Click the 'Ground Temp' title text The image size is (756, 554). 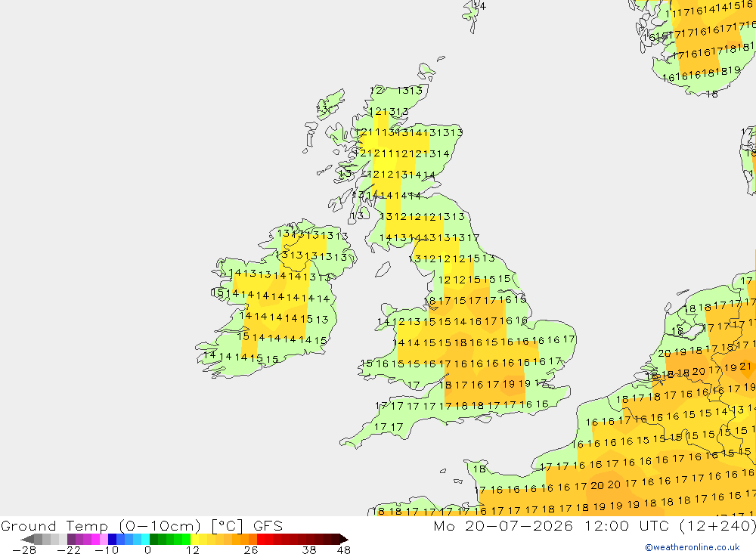(54, 525)
